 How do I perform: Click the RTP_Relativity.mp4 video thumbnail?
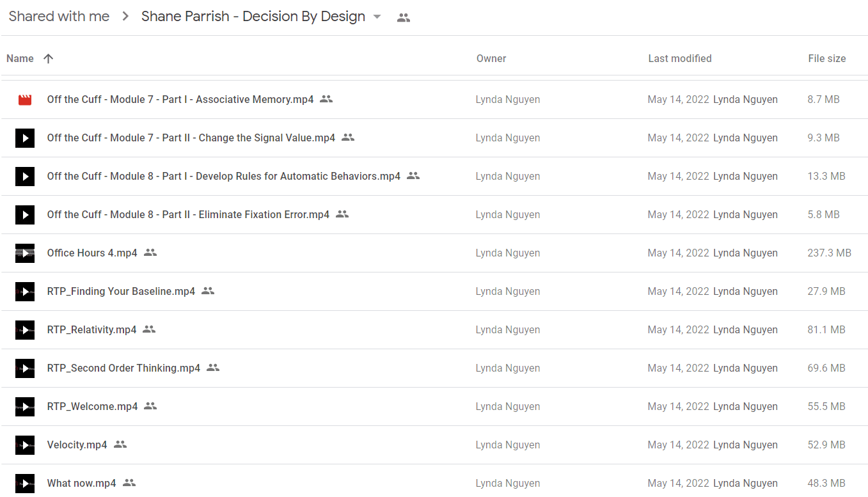click(x=25, y=330)
